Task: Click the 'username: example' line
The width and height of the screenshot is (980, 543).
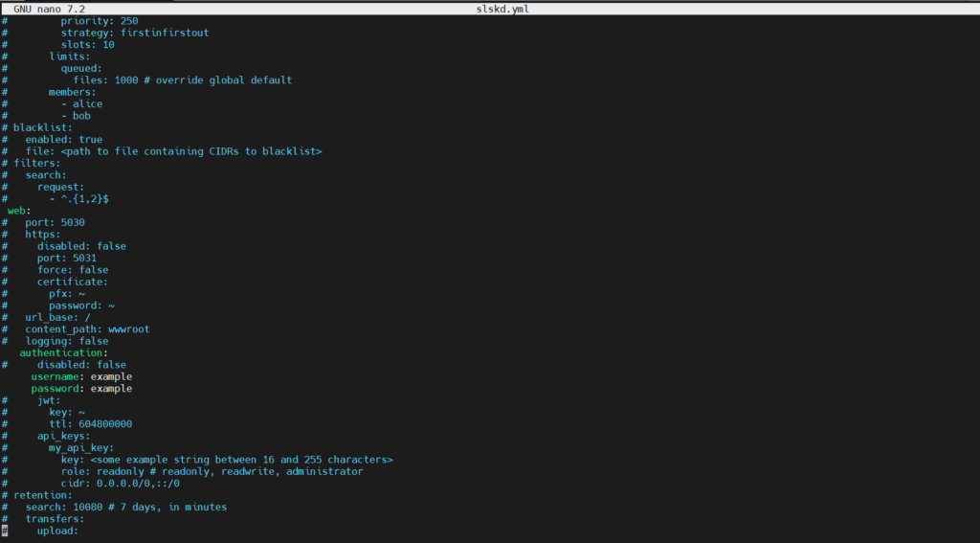Action: click(x=82, y=376)
